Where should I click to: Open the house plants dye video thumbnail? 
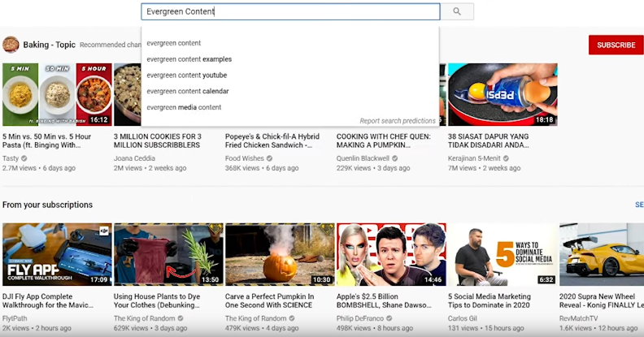[x=168, y=254]
